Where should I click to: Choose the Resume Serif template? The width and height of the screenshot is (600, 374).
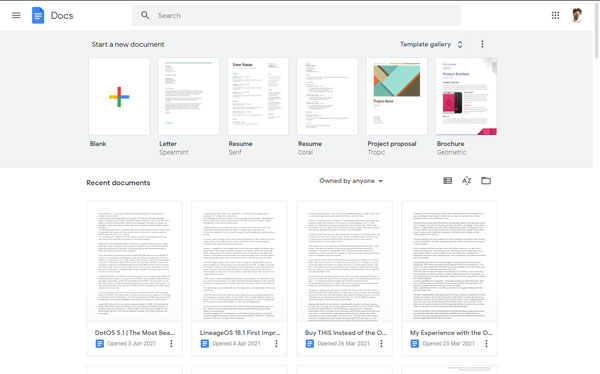258,96
